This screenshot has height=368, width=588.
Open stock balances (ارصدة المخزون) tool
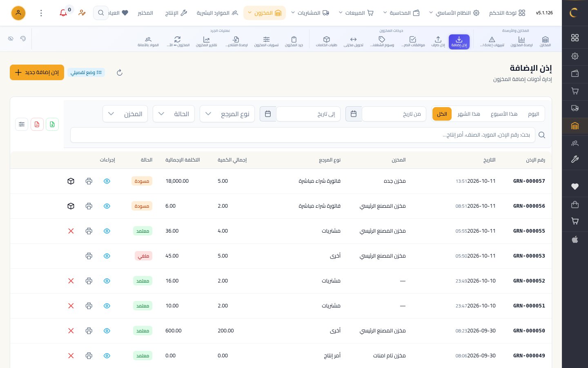pyautogui.click(x=521, y=41)
